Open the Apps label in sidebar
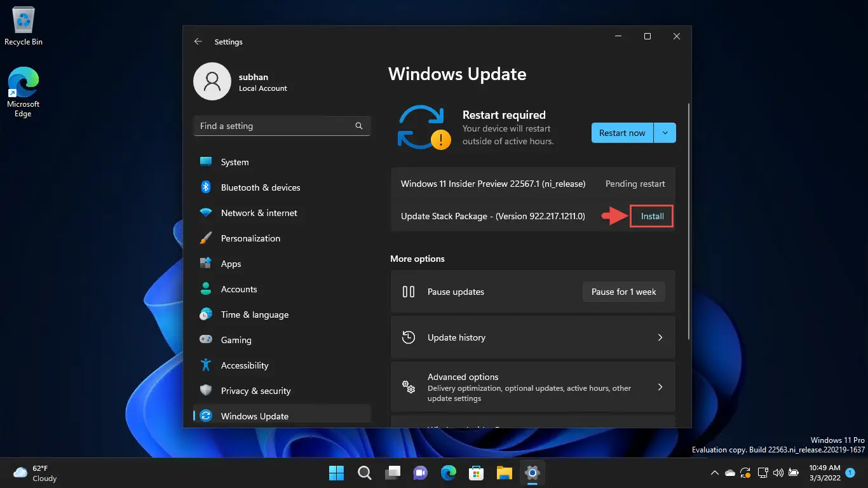This screenshot has height=488, width=868. [x=231, y=264]
